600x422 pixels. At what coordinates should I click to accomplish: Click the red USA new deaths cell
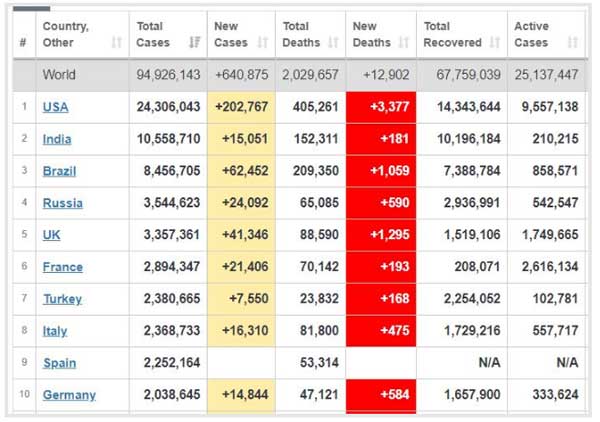click(381, 107)
